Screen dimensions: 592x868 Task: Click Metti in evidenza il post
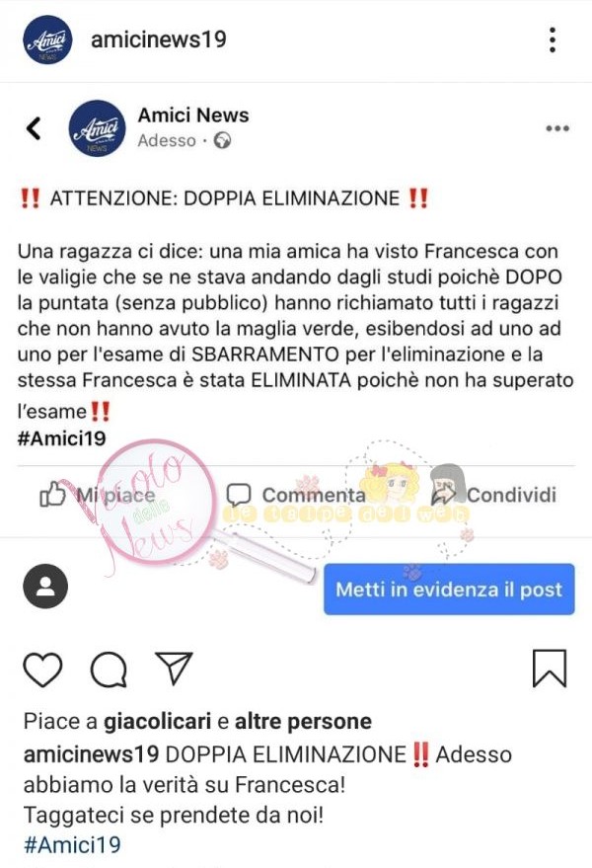[449, 590]
